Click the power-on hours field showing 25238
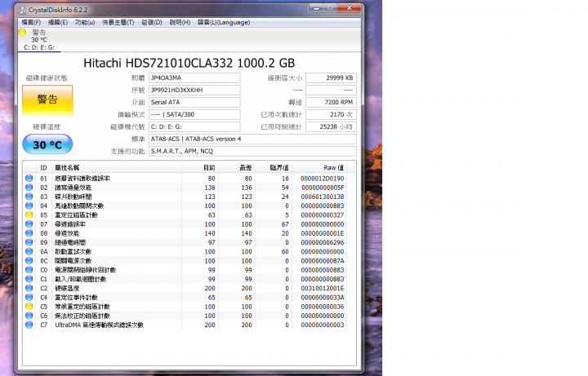 click(331, 126)
